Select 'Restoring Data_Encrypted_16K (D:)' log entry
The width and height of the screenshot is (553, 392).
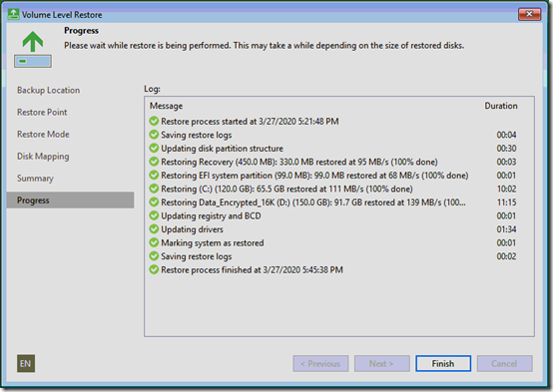[x=313, y=202]
